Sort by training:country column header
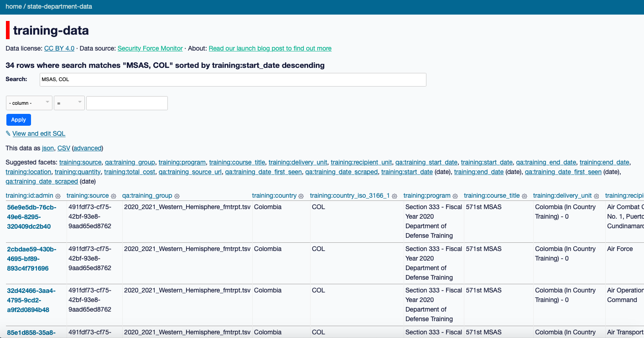 [275, 195]
